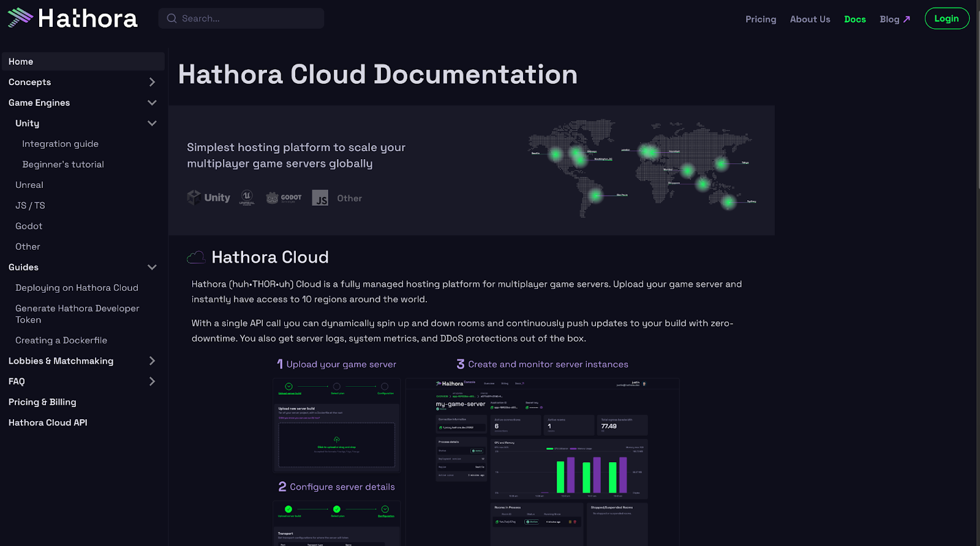Click the JS logo icon
This screenshot has height=546, width=980.
click(x=320, y=198)
